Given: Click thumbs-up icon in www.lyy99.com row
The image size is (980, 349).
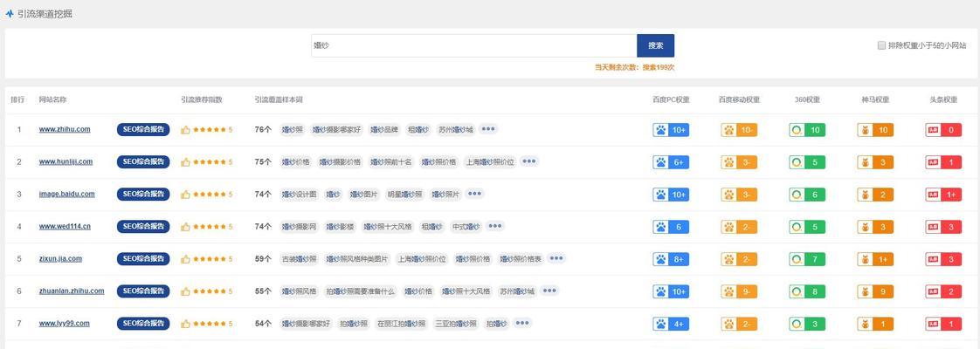Looking at the screenshot, I should (x=185, y=324).
